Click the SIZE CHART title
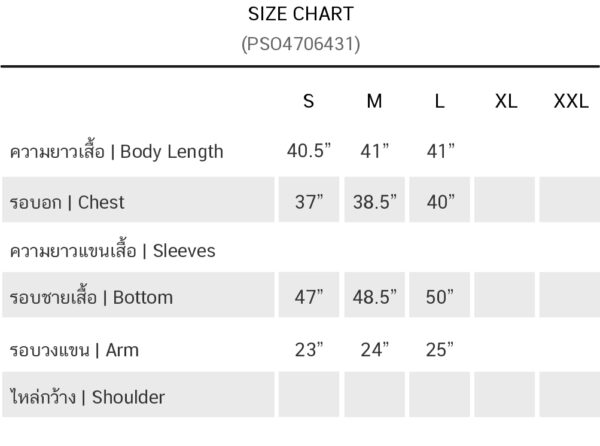Viewport: 600px width, 446px height. [x=301, y=14]
